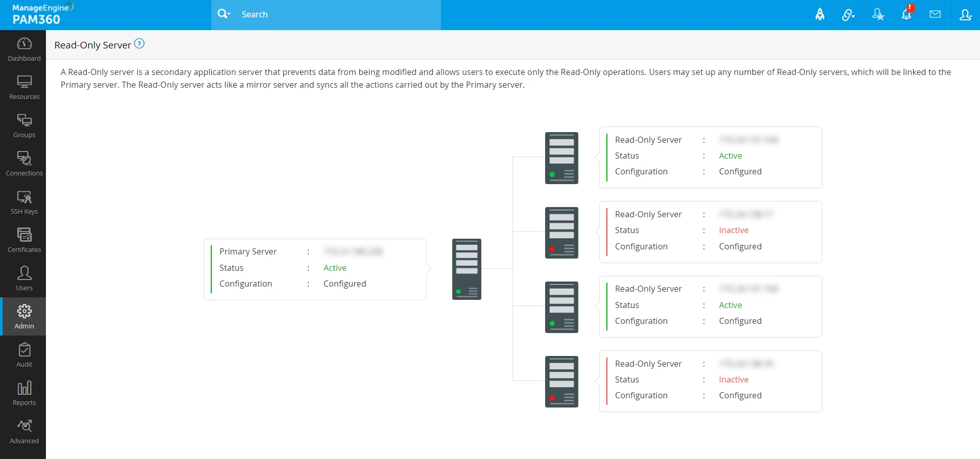Open the user profile menu icon
The height and width of the screenshot is (459, 980).
coord(965,15)
